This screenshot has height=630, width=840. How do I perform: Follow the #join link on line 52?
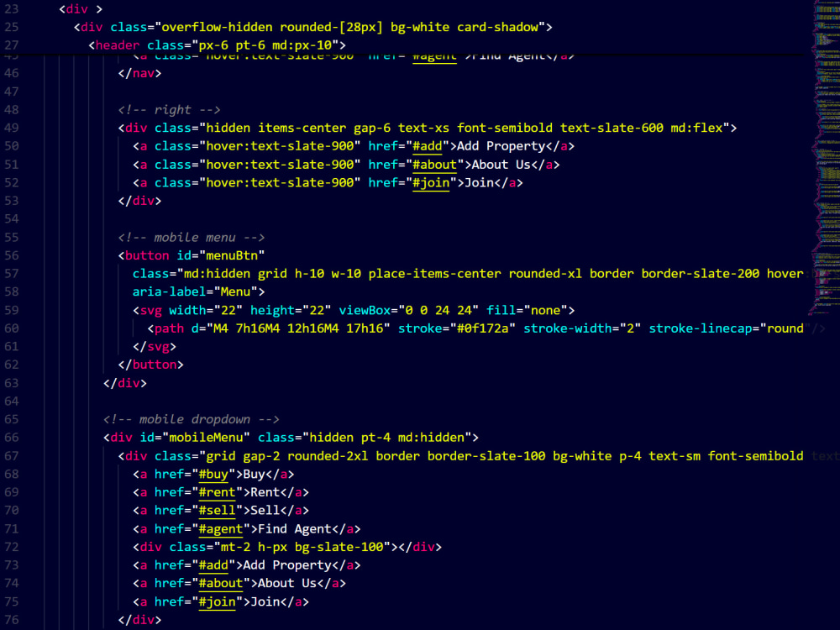point(431,182)
